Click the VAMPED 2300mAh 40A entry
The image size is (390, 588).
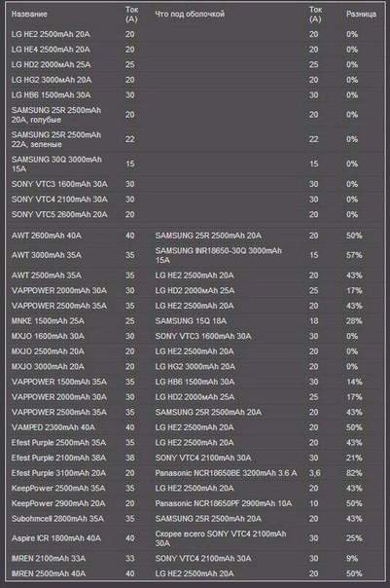[x=53, y=427]
